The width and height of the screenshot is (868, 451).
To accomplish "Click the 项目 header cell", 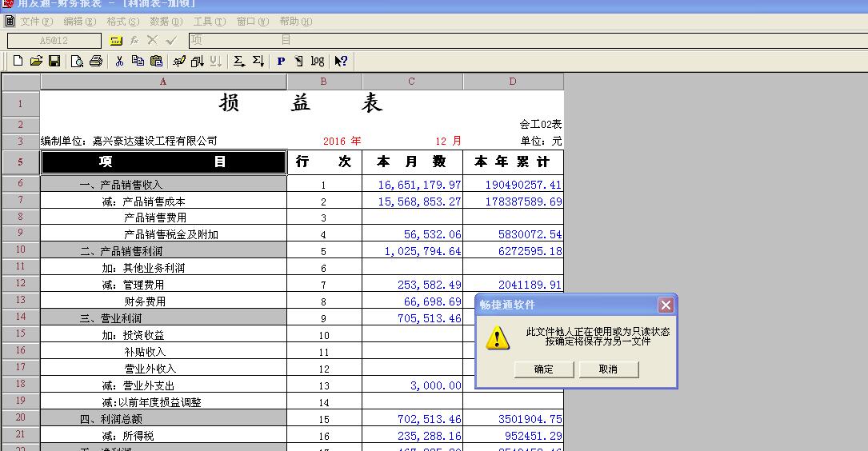I will 163,162.
